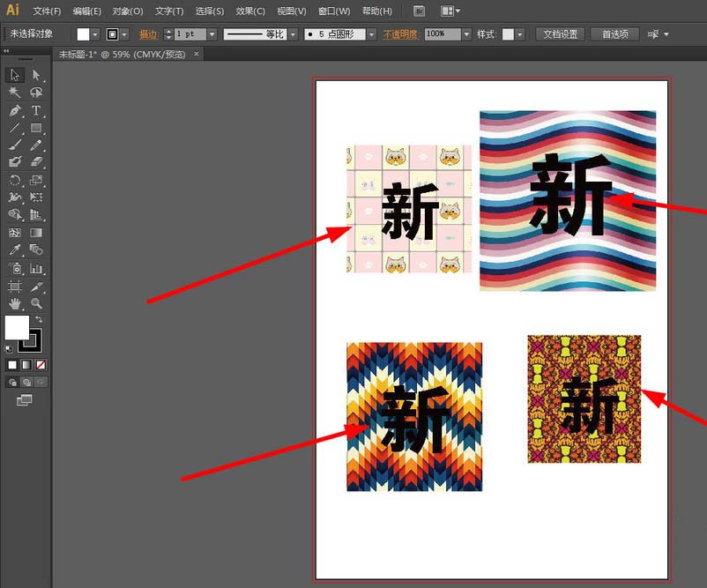Image resolution: width=707 pixels, height=588 pixels.
Task: Select the Magic Wand tool
Action: point(13,93)
